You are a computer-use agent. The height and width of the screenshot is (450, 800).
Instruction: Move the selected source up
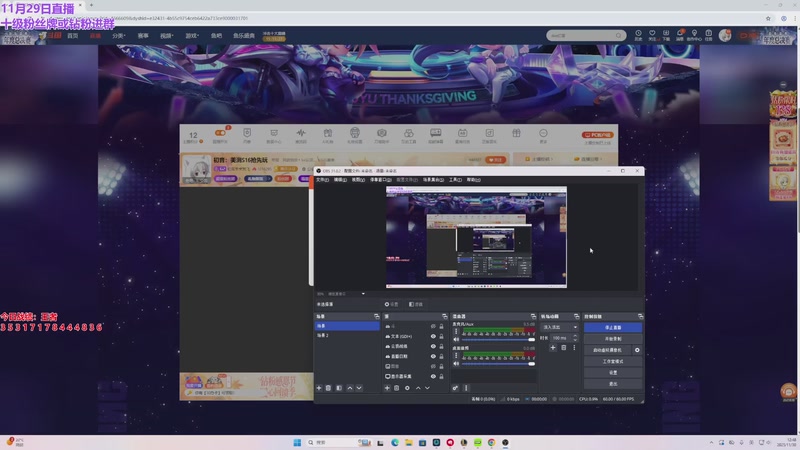[x=418, y=388]
